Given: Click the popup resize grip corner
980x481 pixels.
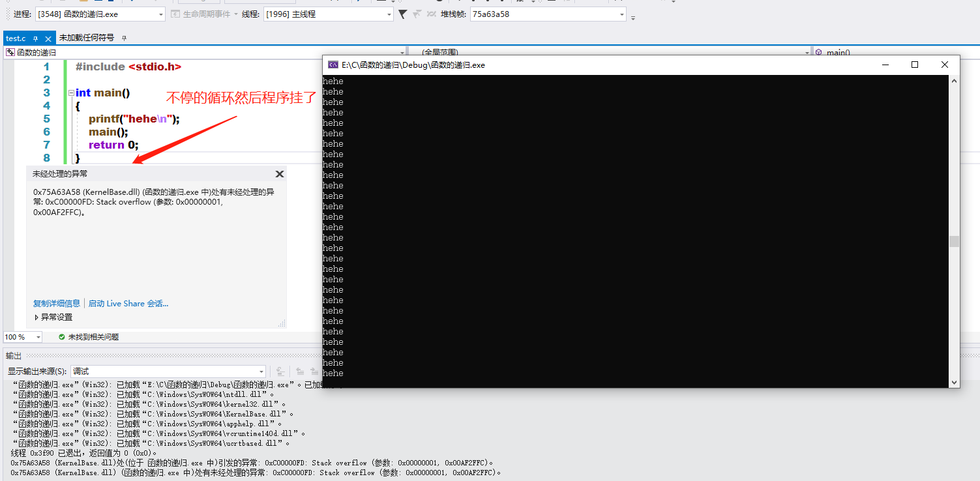Looking at the screenshot, I should pos(282,323).
